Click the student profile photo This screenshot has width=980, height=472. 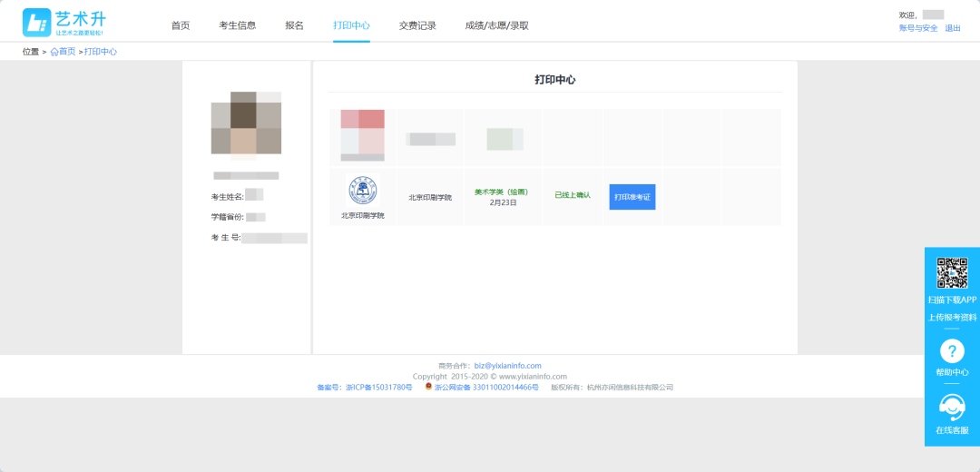(246, 123)
